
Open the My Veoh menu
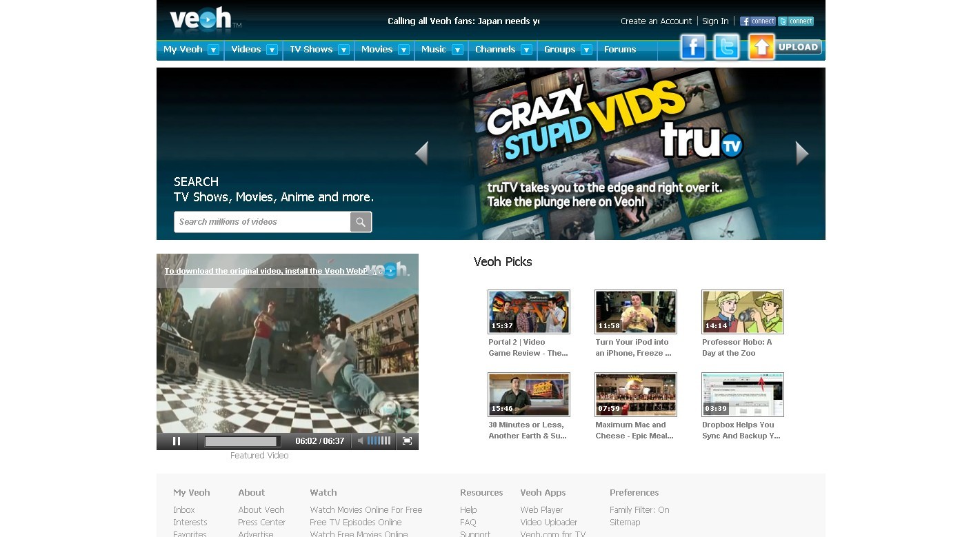coord(183,50)
